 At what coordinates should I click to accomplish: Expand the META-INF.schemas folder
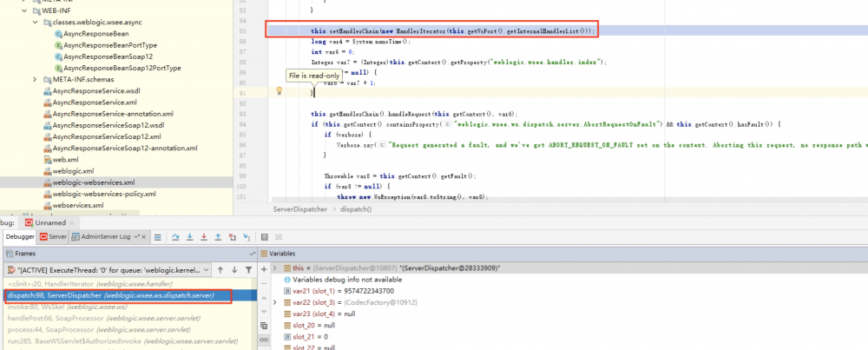(36, 80)
